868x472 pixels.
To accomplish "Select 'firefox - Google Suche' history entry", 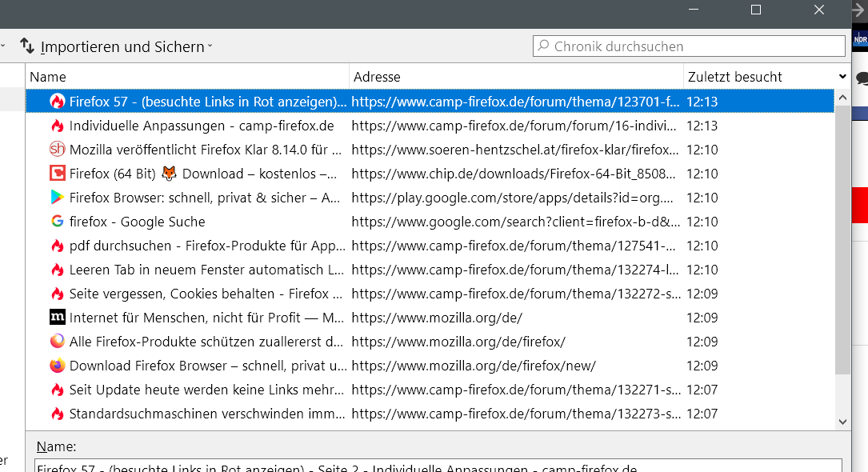I will (x=430, y=222).
